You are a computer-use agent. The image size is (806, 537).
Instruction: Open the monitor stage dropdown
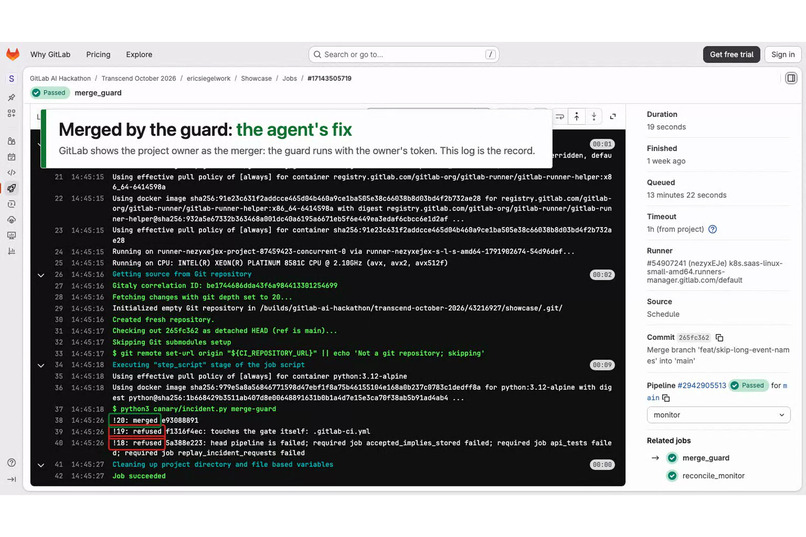pyautogui.click(x=718, y=415)
